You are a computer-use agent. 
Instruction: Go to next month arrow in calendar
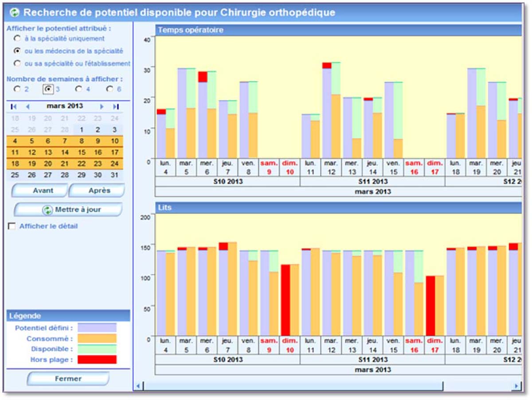102,106
